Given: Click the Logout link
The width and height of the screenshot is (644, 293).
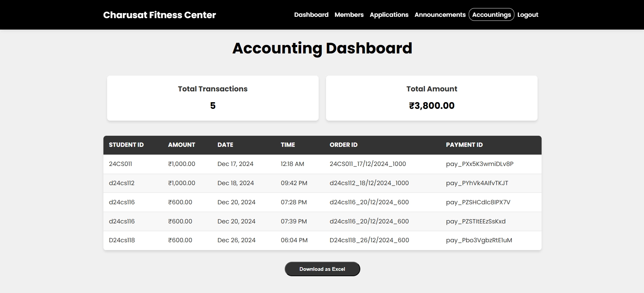Looking at the screenshot, I should pos(527,15).
